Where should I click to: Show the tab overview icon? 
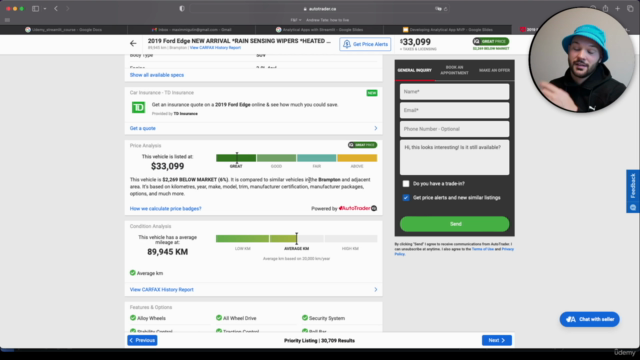tap(630, 9)
